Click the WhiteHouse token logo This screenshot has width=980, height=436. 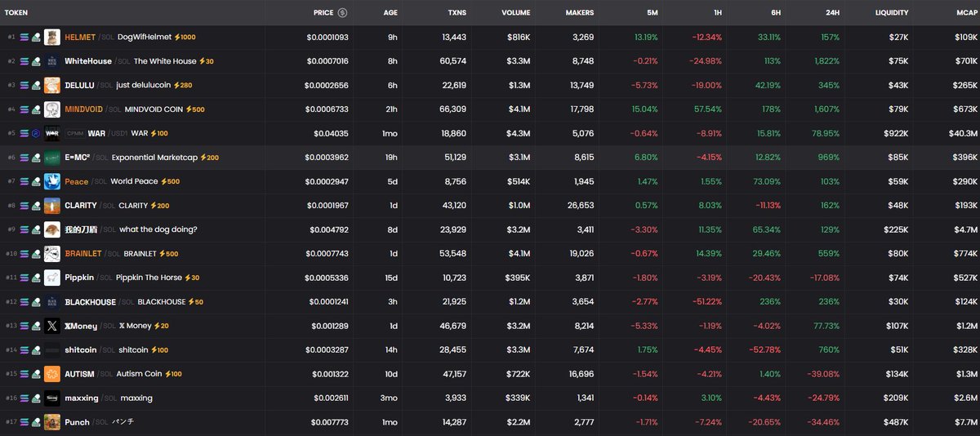pos(51,61)
